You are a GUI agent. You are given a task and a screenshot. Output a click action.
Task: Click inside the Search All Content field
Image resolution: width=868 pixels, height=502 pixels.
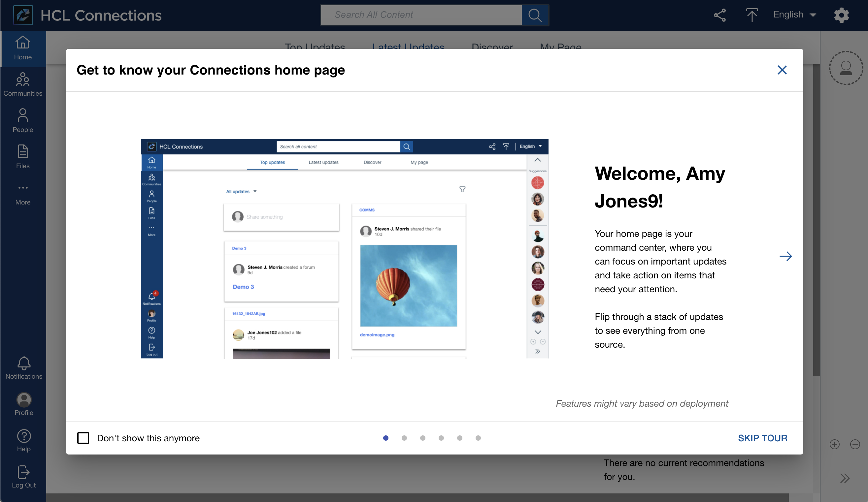pyautogui.click(x=420, y=15)
